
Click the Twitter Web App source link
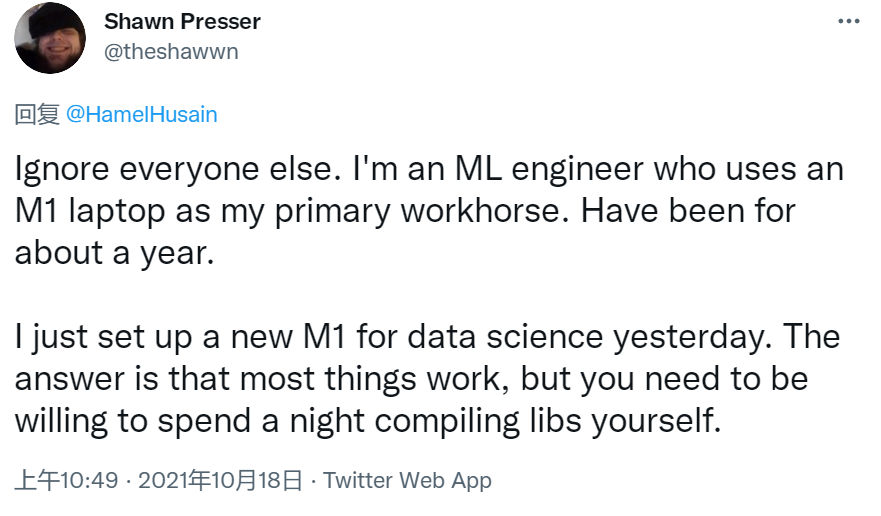pyautogui.click(x=407, y=480)
